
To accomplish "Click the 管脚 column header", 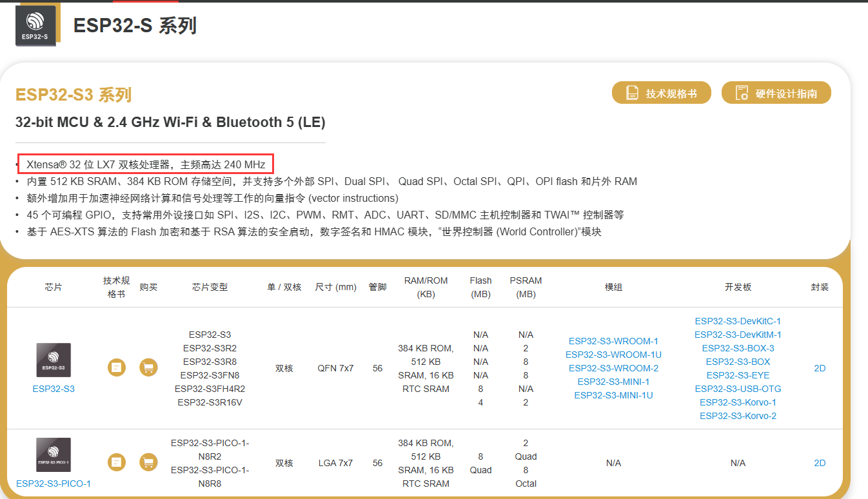I will 377,287.
